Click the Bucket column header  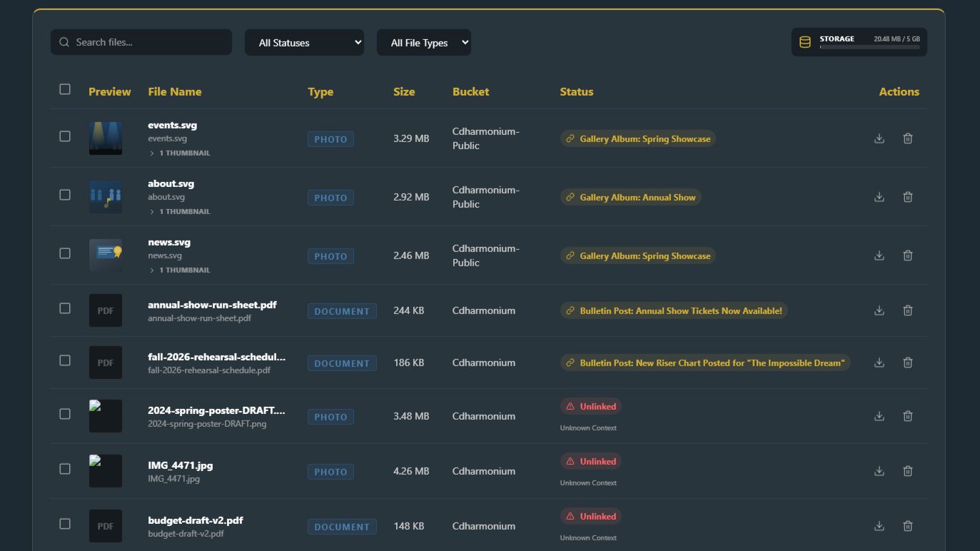(471, 91)
